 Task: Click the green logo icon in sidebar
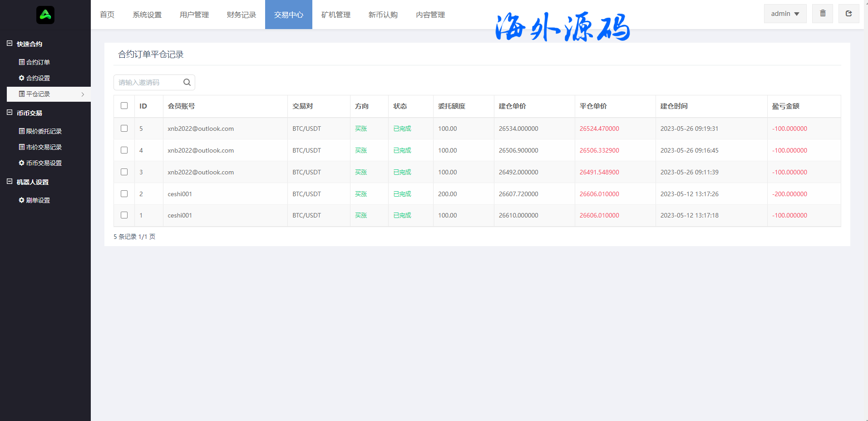pos(45,15)
